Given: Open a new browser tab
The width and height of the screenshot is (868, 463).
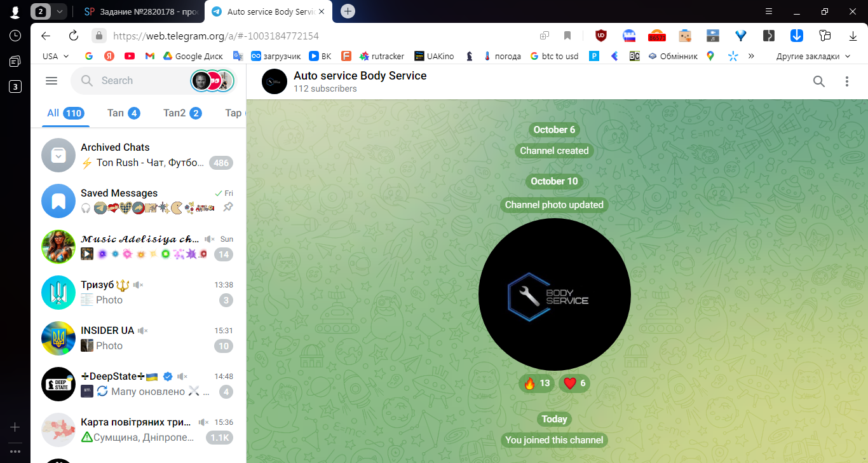Looking at the screenshot, I should click(x=348, y=11).
